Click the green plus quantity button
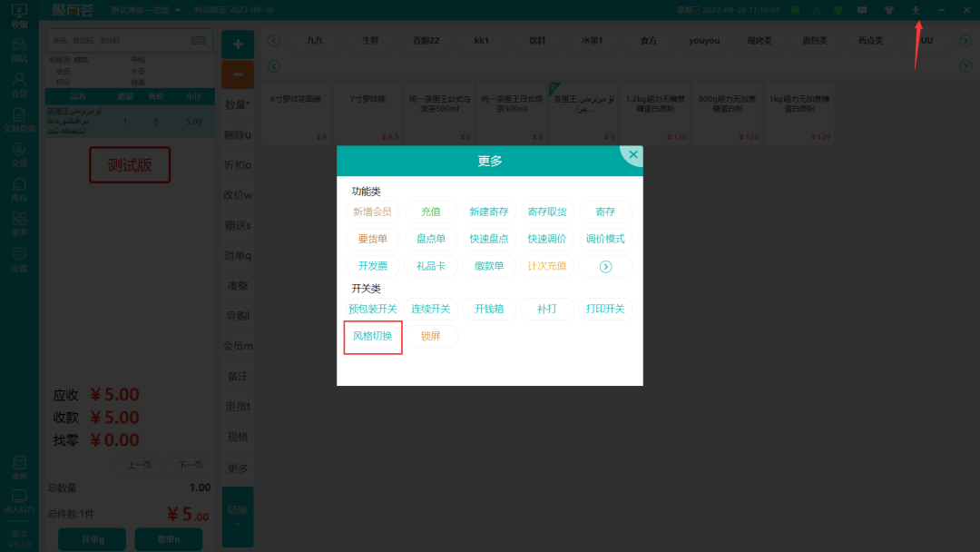The height and width of the screenshot is (552, 980). [x=238, y=44]
